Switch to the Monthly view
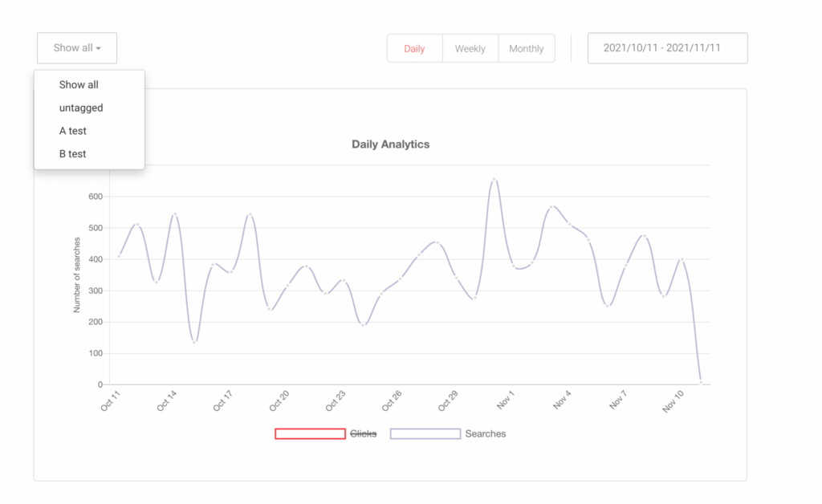 [527, 48]
